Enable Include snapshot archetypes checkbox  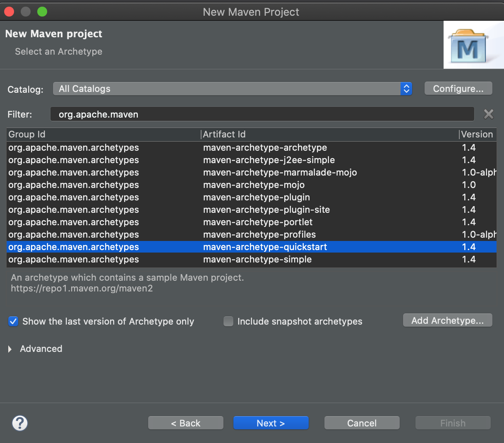(x=228, y=321)
